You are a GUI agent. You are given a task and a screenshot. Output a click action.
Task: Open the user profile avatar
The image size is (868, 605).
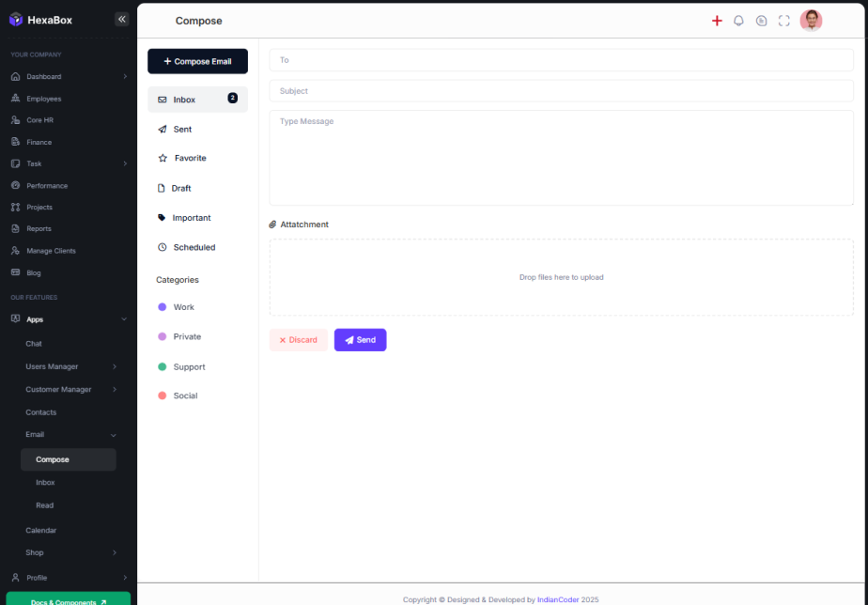point(811,21)
